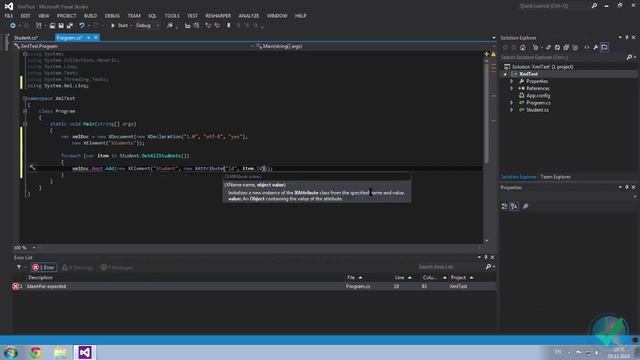
Task: Click the Undo toolbar icon
Action: (82, 26)
